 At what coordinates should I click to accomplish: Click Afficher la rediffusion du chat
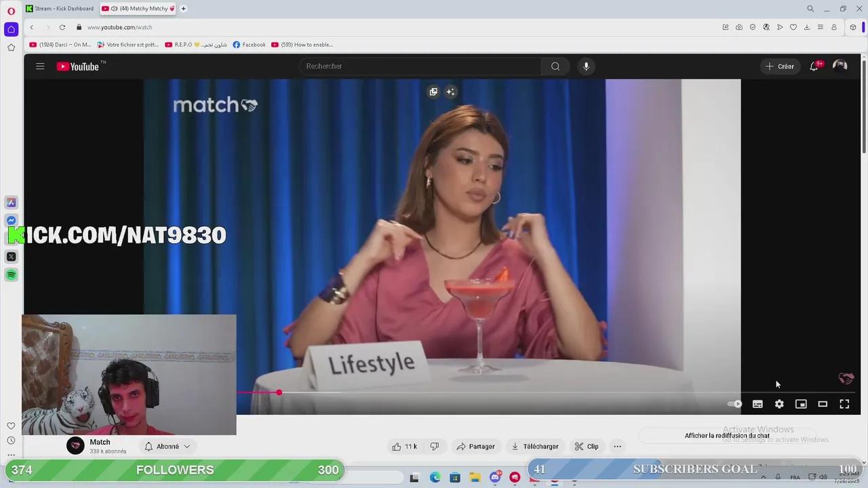click(x=727, y=436)
